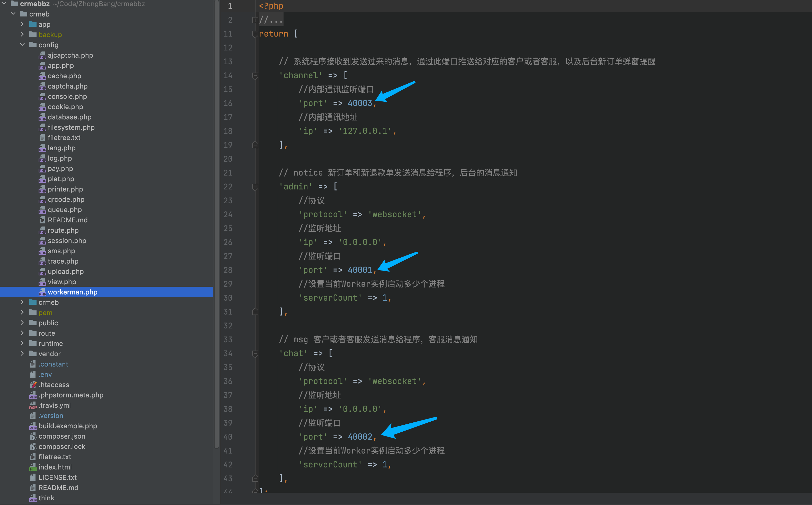This screenshot has width=812, height=505.
Task: Click the LICENSE.txt file icon
Action: coord(33,478)
